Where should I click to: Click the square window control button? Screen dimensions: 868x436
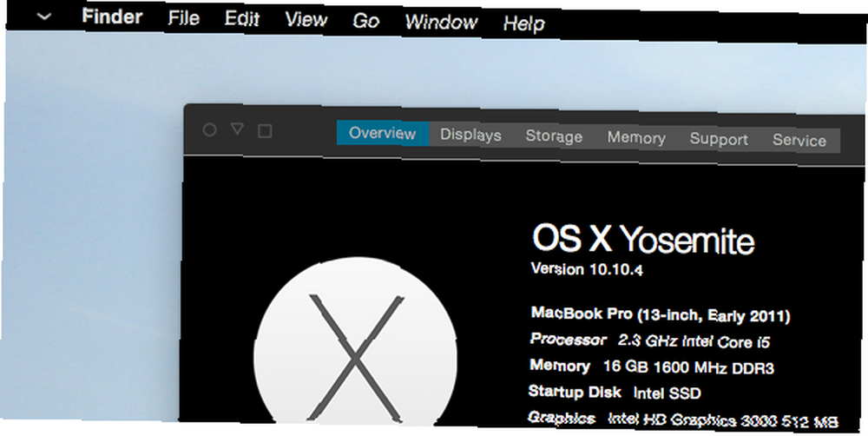265,131
